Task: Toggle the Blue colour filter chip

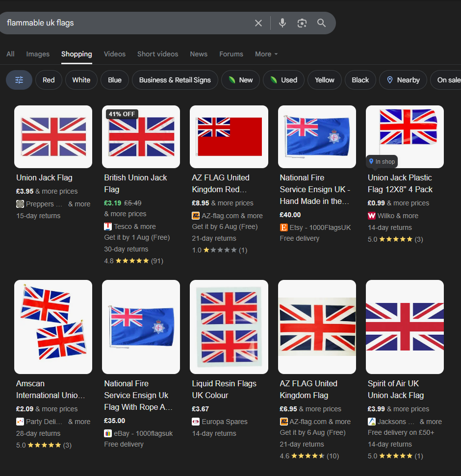Action: [114, 80]
